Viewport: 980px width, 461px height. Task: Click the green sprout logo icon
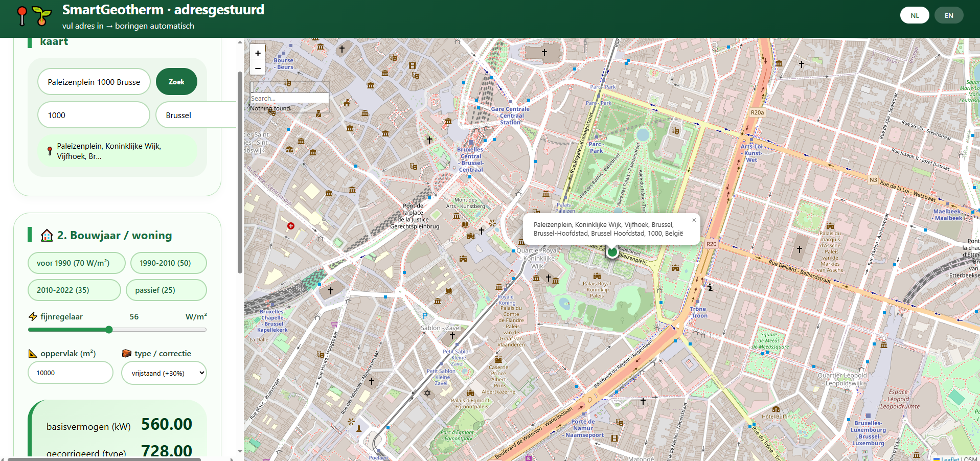(42, 15)
